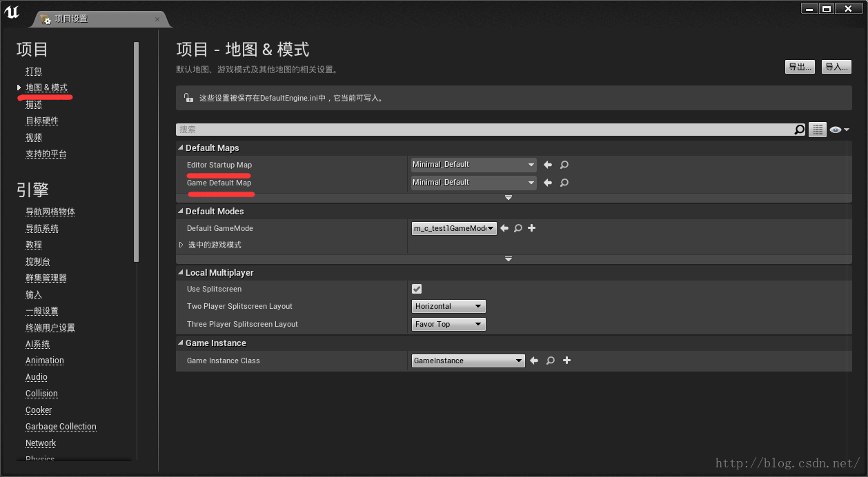Show advanced options under Default Maps

click(509, 198)
